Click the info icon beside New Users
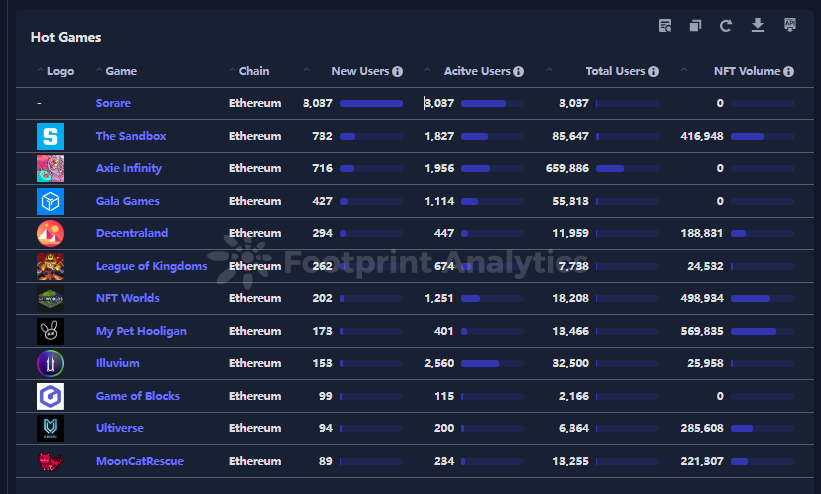This screenshot has height=494, width=821. pos(397,72)
